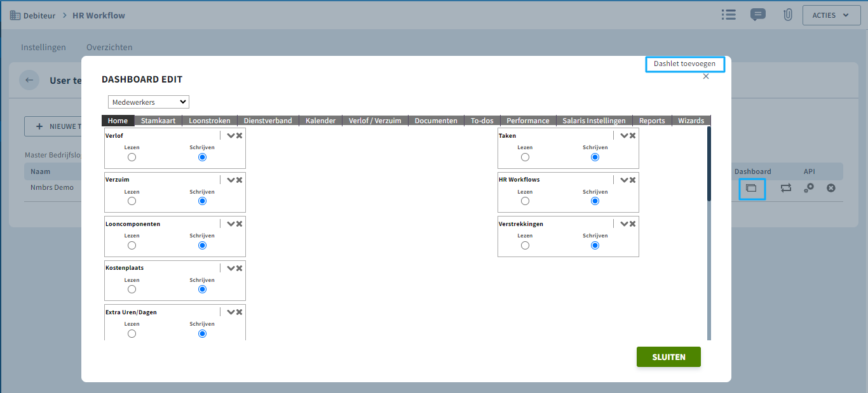Select Schrijven for Verlof
The height and width of the screenshot is (393, 868).
click(202, 157)
